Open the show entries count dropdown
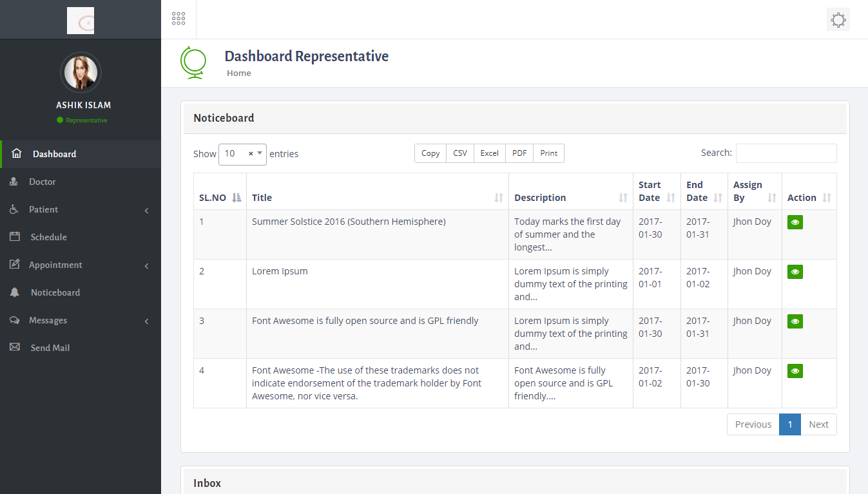Viewport: 868px width, 494px height. (x=242, y=154)
